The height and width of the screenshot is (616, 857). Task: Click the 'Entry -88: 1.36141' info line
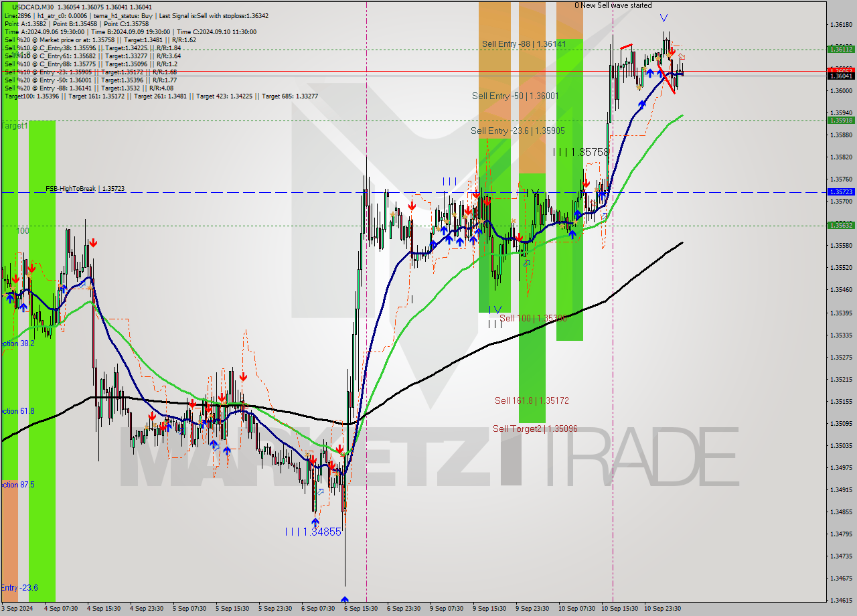(x=88, y=88)
